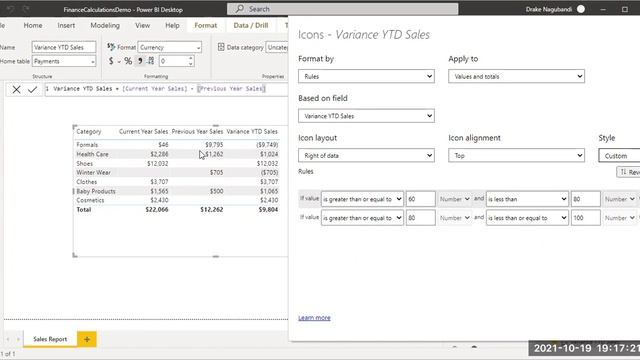Viewport: 640px width, 360px height.
Task: Click the Variance YTD Sales column header
Action: coord(252,131)
